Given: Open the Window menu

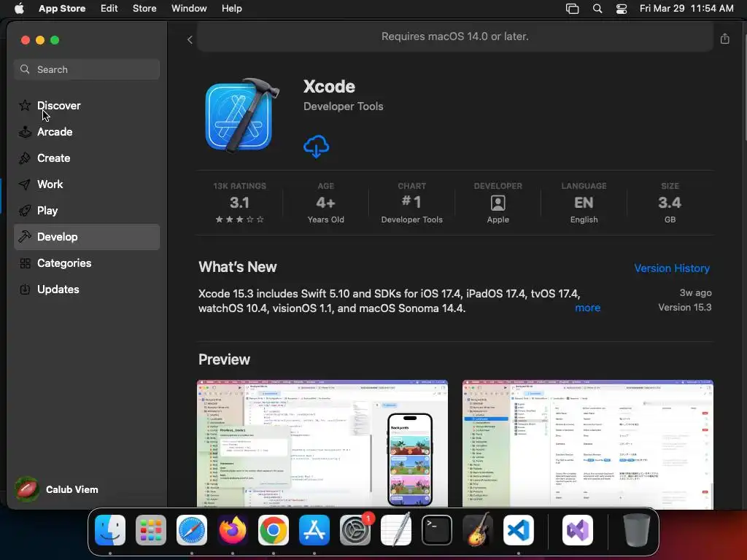Looking at the screenshot, I should 189,9.
